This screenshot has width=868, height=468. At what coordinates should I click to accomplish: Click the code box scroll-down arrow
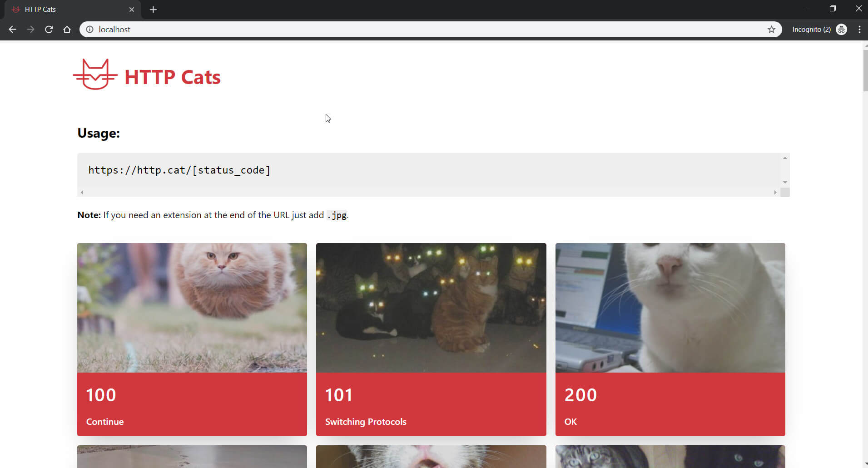pyautogui.click(x=785, y=183)
